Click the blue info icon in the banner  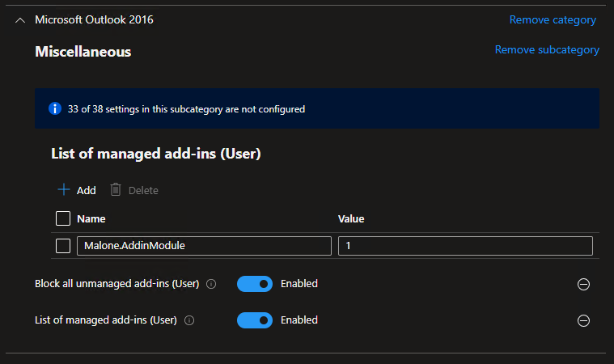coord(55,108)
